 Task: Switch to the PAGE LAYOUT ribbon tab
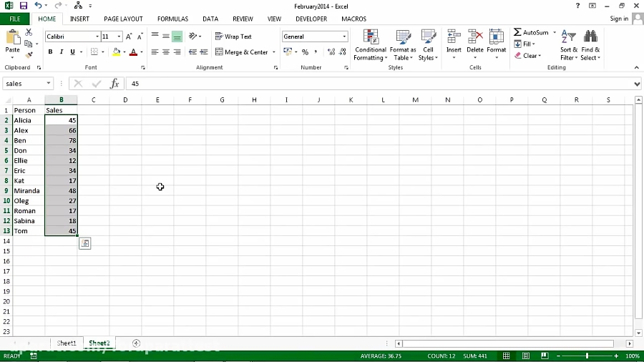coord(123,19)
